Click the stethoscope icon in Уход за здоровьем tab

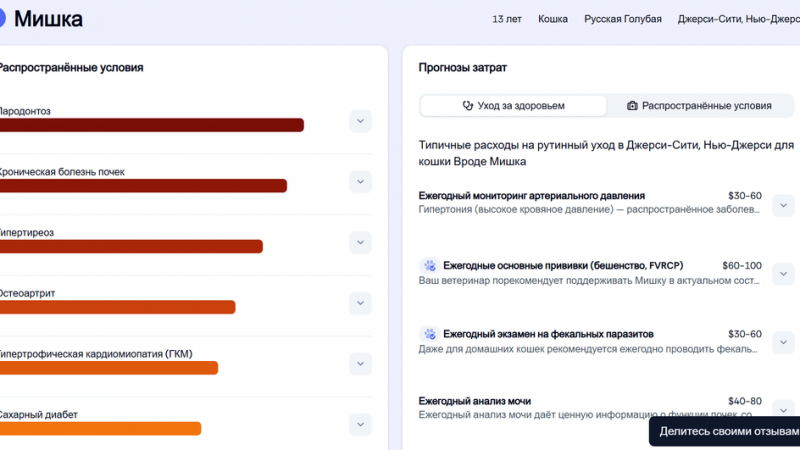point(467,106)
